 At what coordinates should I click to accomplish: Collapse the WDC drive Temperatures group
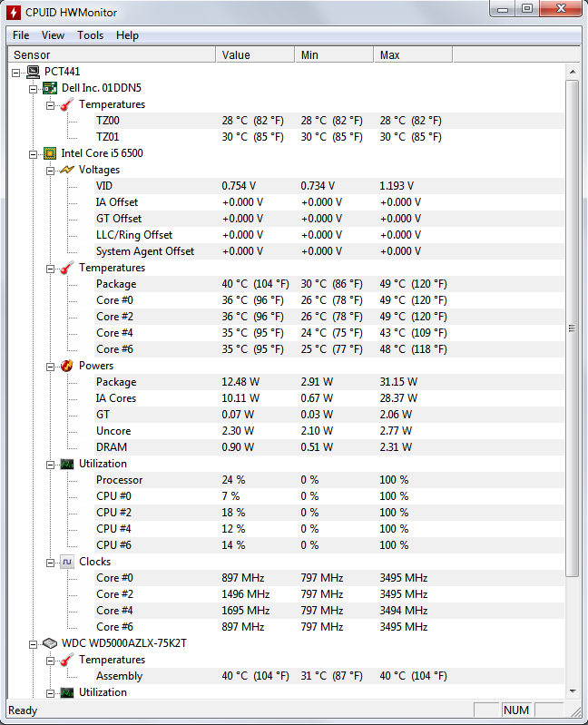point(51,661)
